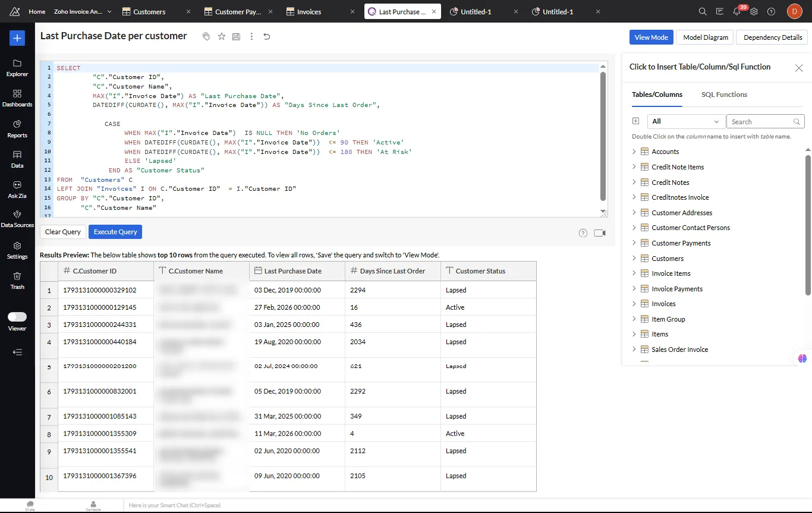
Task: Open Data Sources in the sidebar
Action: point(17,219)
